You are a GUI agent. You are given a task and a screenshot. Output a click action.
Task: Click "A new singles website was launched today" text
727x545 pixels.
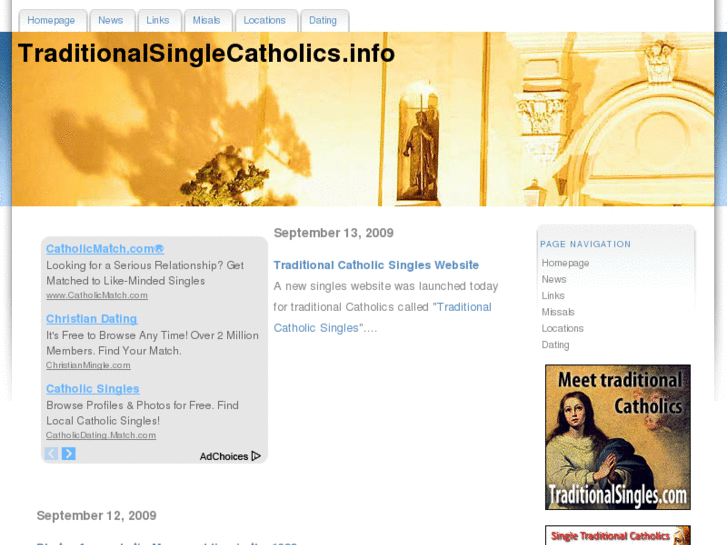pos(386,286)
